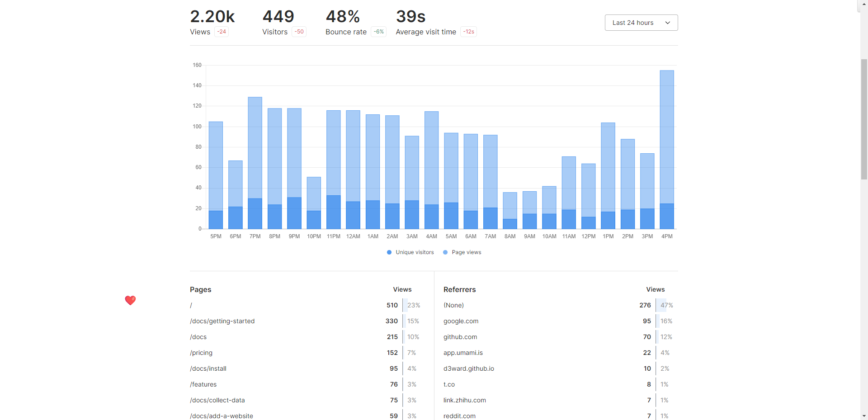Screen dimensions: 868x420
Task: Open the /docs/getting-started page link
Action: (222, 321)
